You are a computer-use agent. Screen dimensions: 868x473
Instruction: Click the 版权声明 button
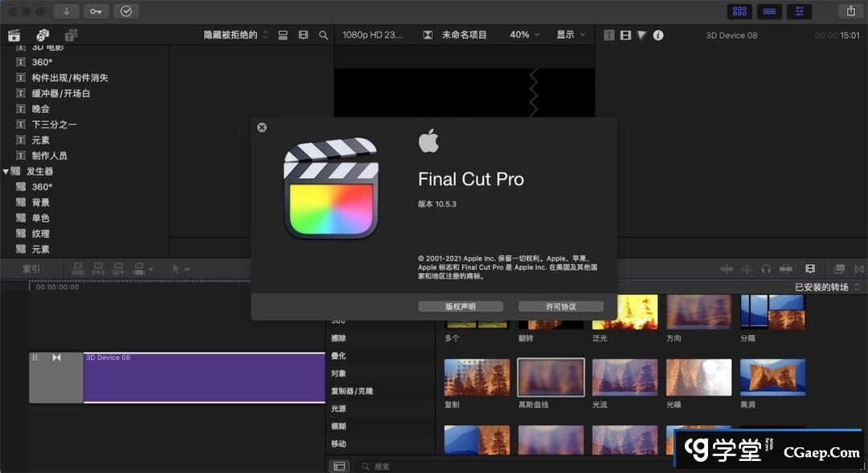(461, 307)
